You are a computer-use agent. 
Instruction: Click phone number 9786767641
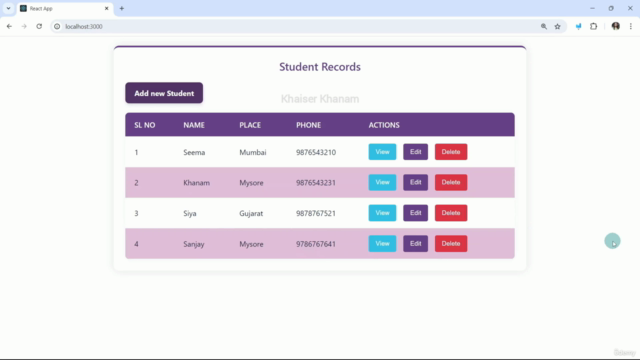click(x=316, y=244)
